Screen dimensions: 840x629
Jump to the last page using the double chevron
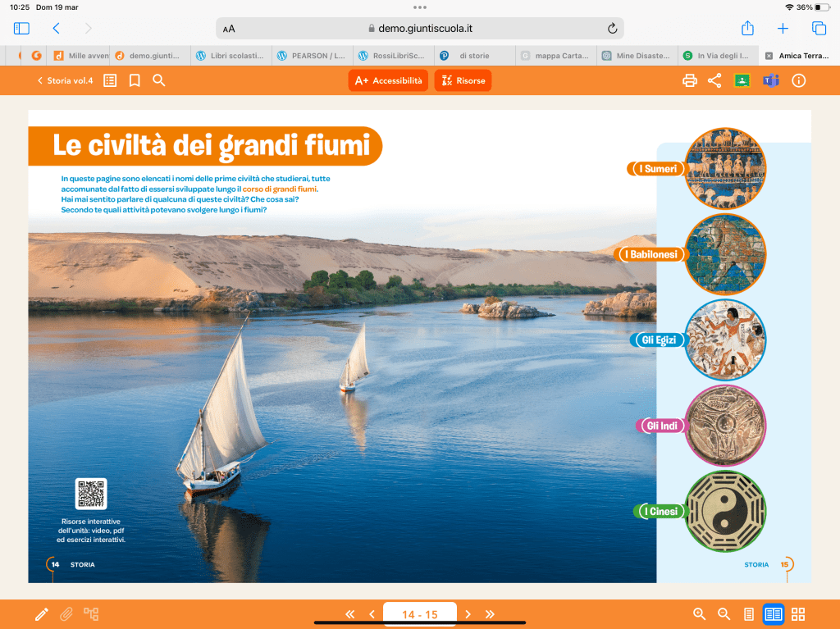[491, 614]
